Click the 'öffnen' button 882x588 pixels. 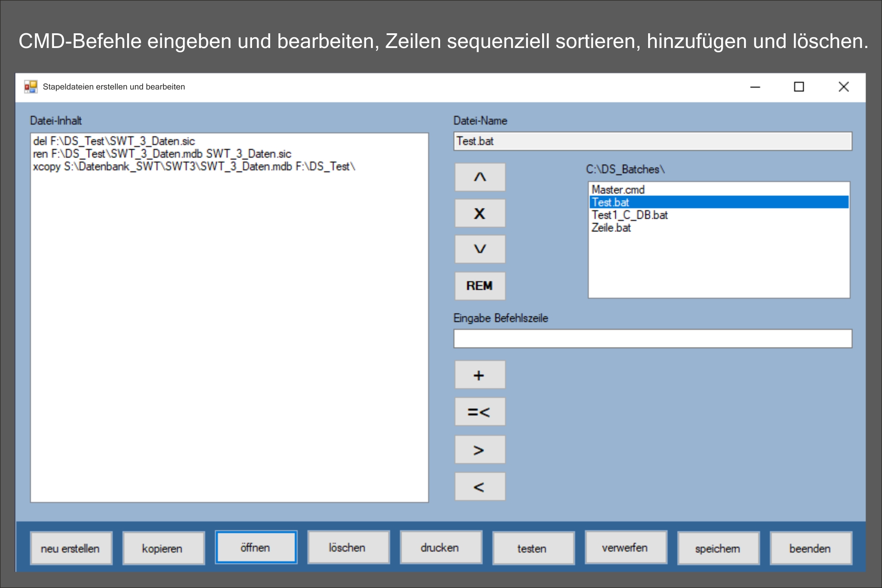click(256, 547)
